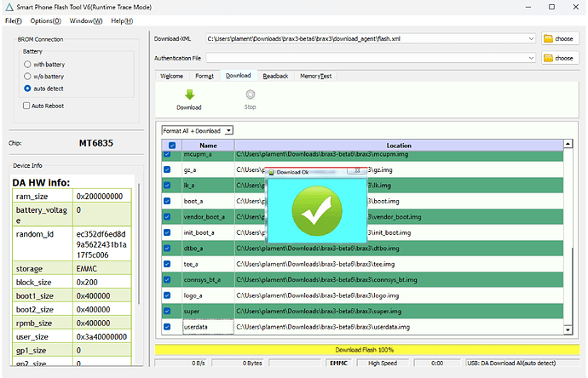Switch to the Download tab
Image resolution: width=588 pixels, height=378 pixels.
coord(238,75)
